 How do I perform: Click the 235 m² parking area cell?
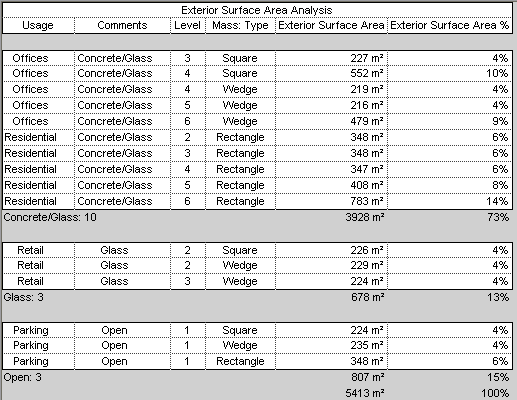(x=332, y=345)
